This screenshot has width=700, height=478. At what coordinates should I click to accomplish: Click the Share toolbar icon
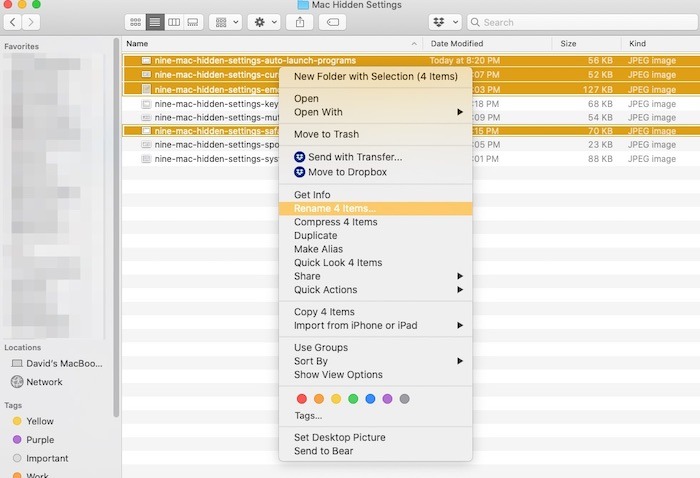(300, 22)
